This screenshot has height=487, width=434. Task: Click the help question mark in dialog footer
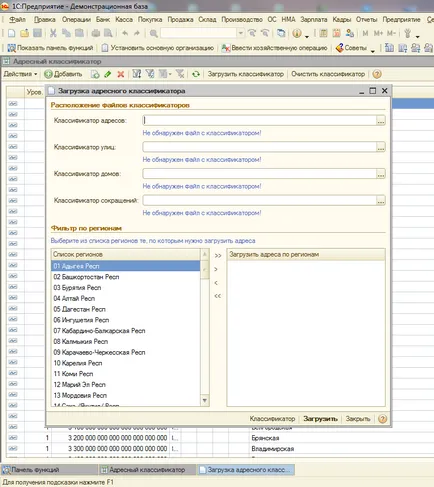(x=383, y=419)
